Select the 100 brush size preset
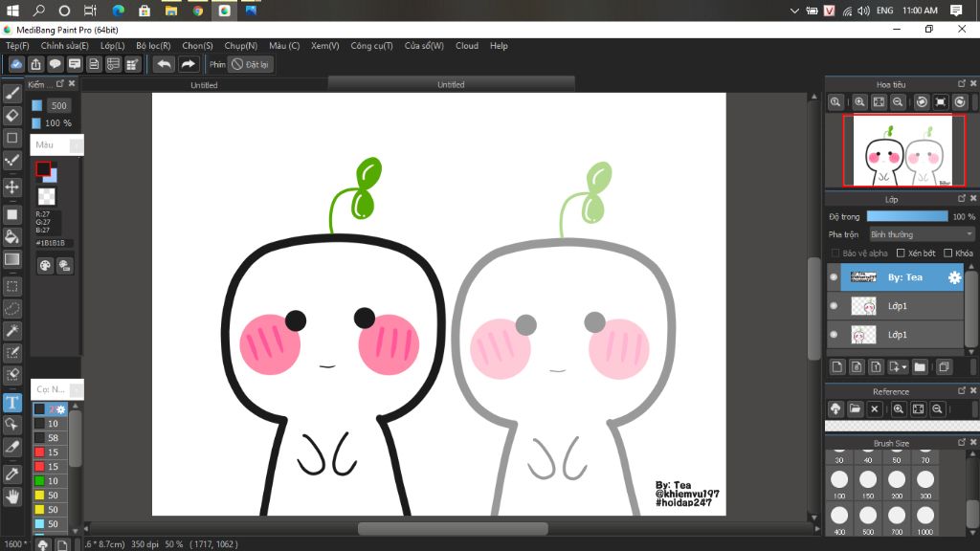The height and width of the screenshot is (551, 980). tap(838, 484)
